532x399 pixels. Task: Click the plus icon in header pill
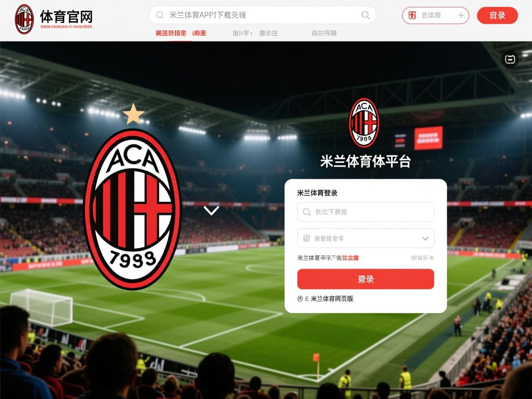tap(461, 15)
